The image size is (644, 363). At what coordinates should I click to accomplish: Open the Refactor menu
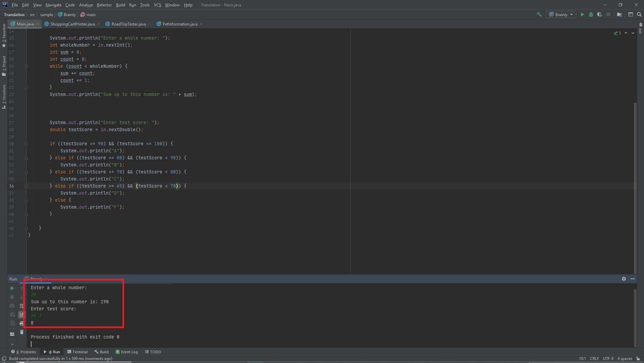104,5
